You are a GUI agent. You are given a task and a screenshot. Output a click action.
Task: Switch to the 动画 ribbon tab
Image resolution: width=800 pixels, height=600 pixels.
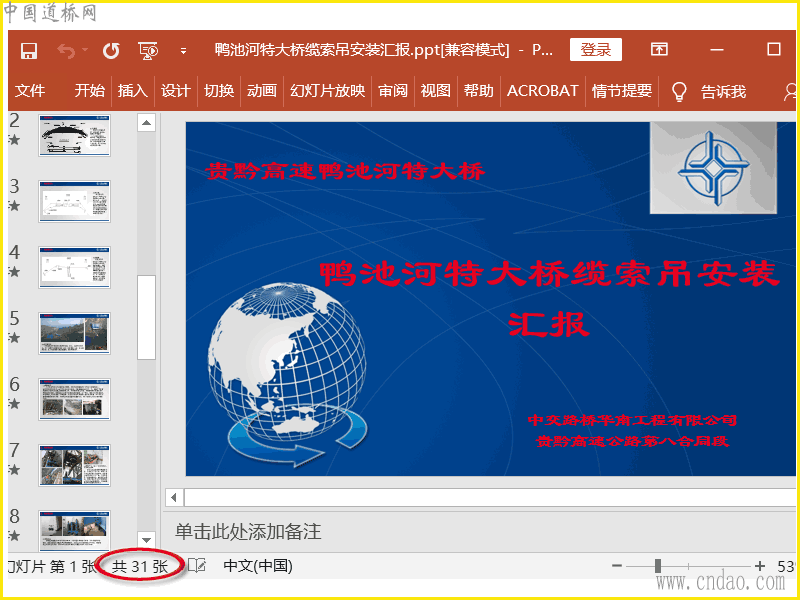(x=262, y=91)
